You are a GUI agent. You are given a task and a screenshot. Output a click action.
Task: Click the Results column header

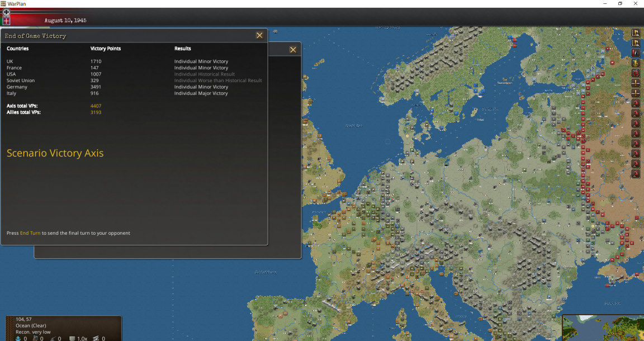point(183,49)
